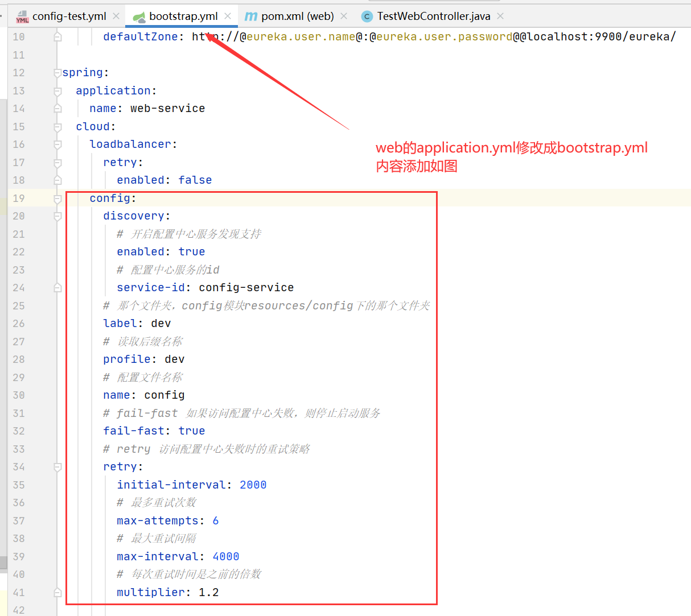
Task: Click the Maven icon on pom.xml tab
Action: (251, 16)
